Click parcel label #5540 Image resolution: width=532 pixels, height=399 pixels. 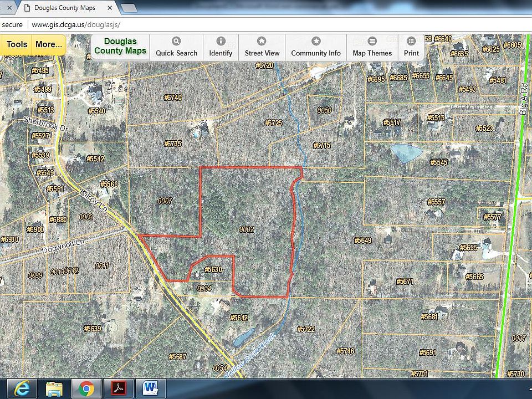[96, 111]
